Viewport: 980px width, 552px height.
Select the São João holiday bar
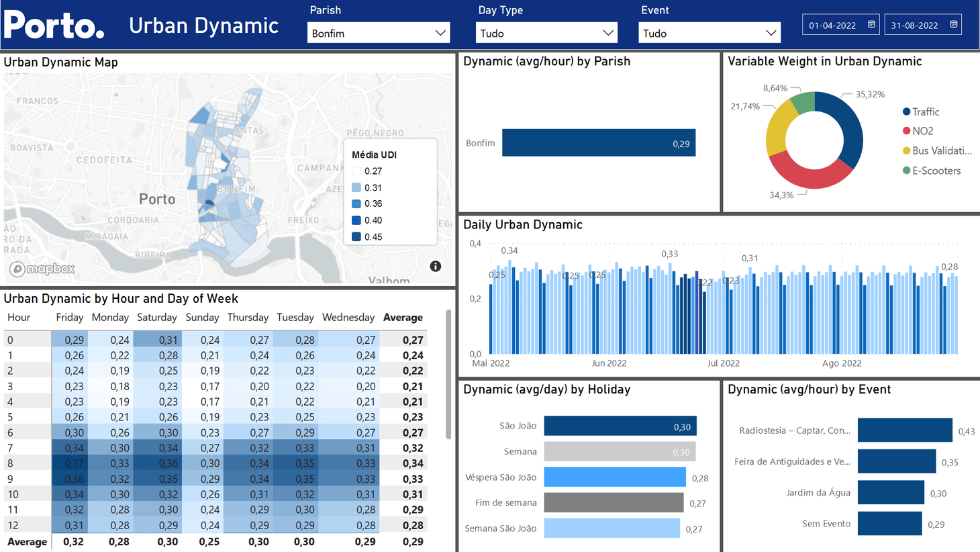point(620,426)
